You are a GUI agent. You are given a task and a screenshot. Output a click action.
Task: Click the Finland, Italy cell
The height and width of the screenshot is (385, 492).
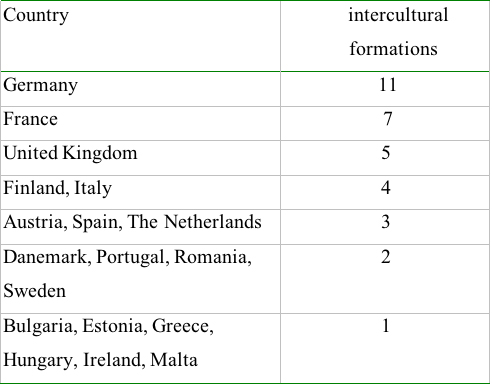pos(140,192)
